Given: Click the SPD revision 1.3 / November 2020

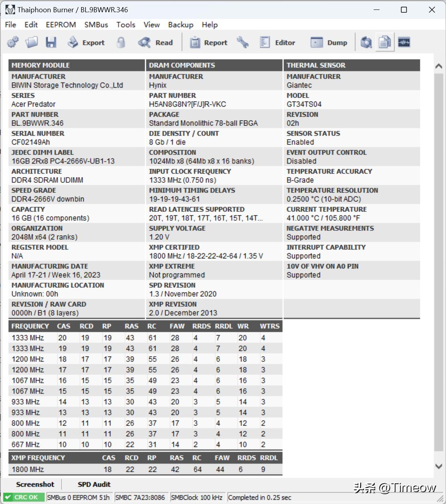Looking at the screenshot, I should pyautogui.click(x=183, y=294).
